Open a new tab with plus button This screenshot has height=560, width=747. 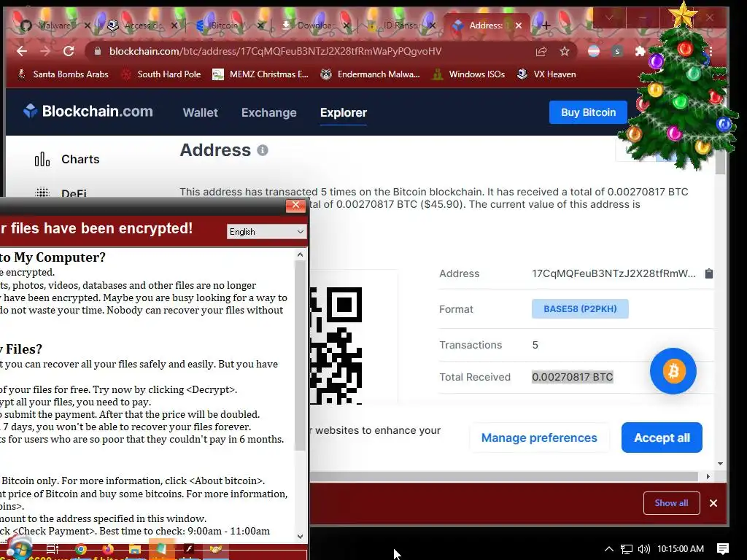(x=546, y=26)
